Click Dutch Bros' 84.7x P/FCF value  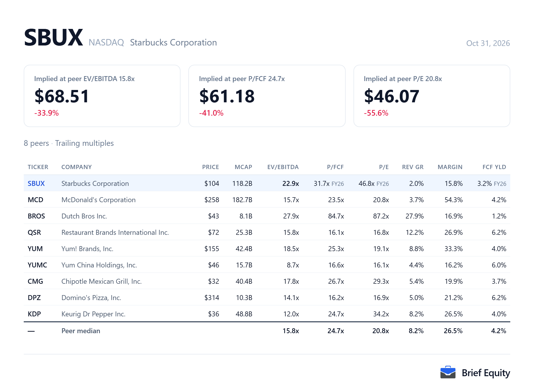(x=336, y=216)
